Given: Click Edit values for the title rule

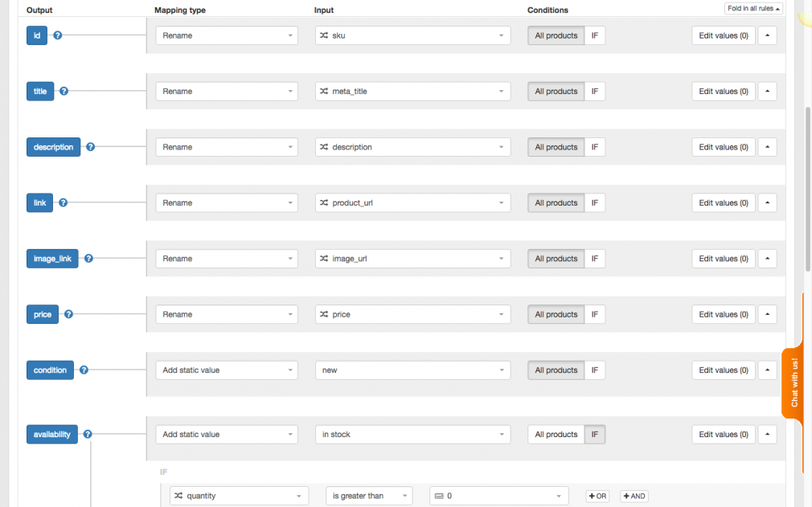Looking at the screenshot, I should (722, 91).
